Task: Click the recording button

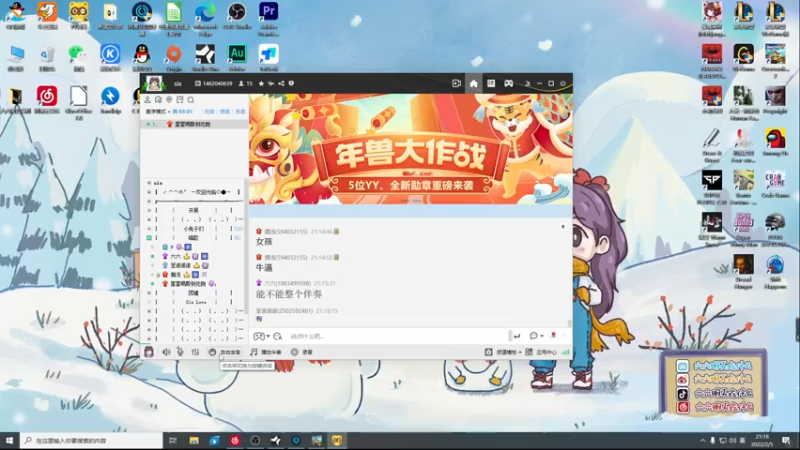Action: click(302, 352)
